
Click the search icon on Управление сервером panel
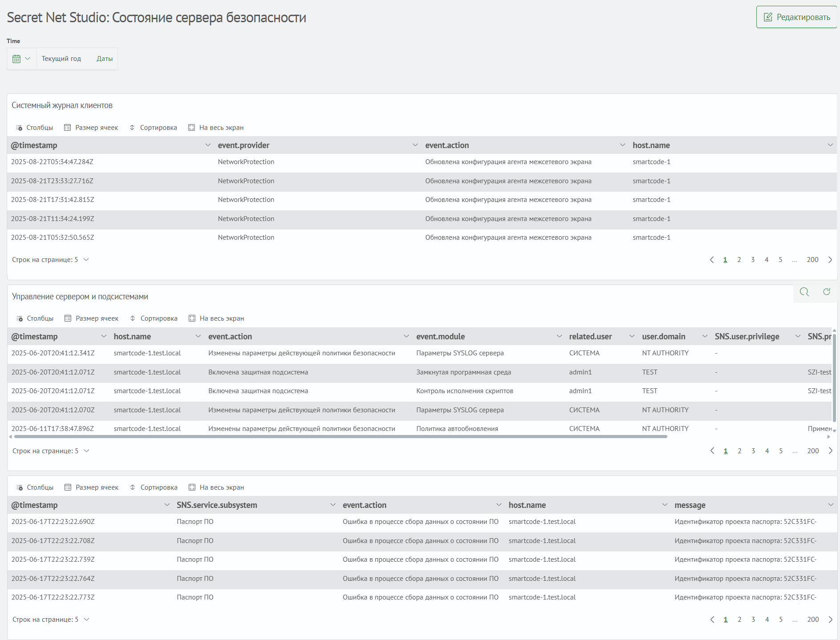[x=804, y=292]
